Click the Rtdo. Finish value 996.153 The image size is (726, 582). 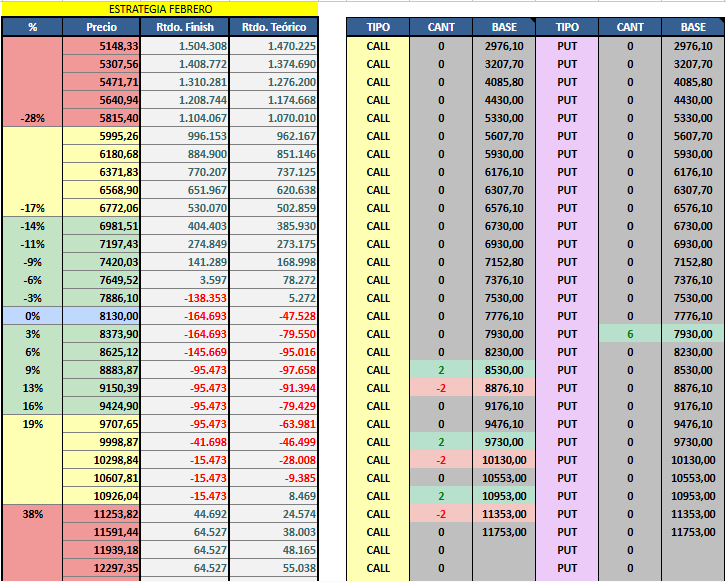185,136
